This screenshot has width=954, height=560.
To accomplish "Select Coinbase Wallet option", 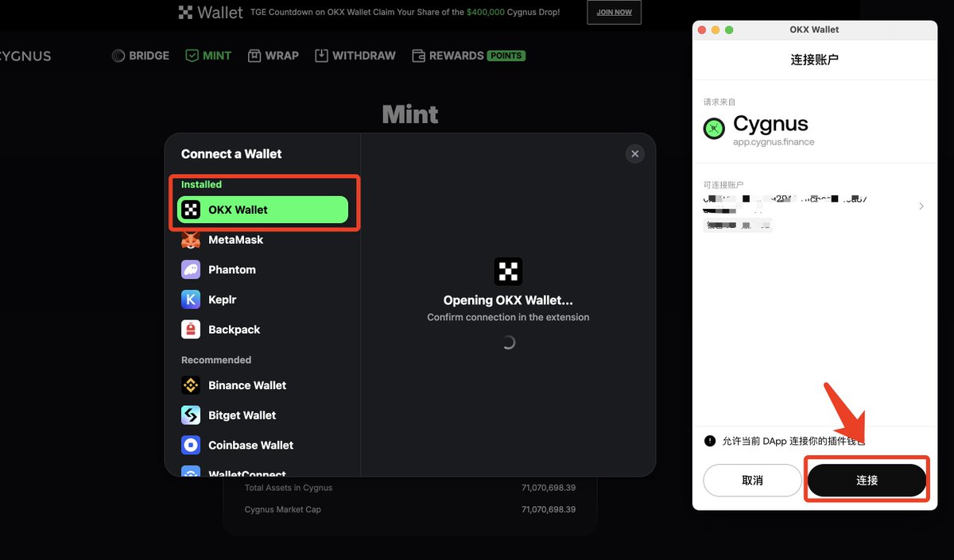I will [x=262, y=446].
